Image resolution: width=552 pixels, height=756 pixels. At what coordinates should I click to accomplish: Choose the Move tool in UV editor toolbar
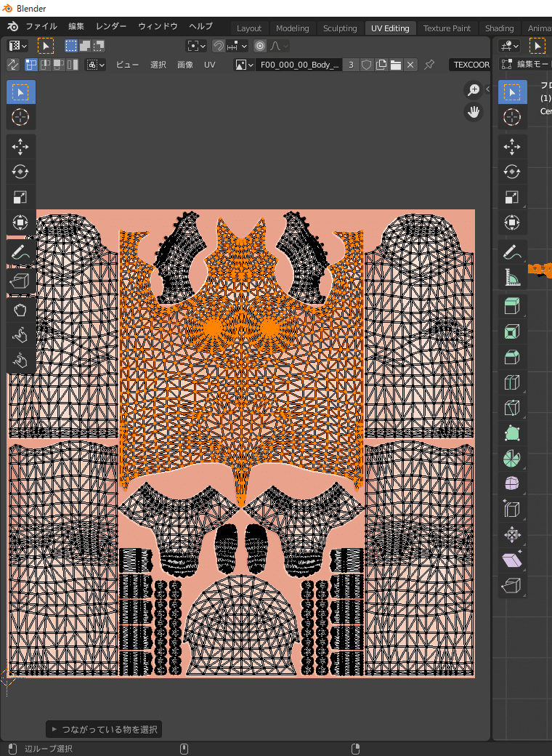coord(21,147)
